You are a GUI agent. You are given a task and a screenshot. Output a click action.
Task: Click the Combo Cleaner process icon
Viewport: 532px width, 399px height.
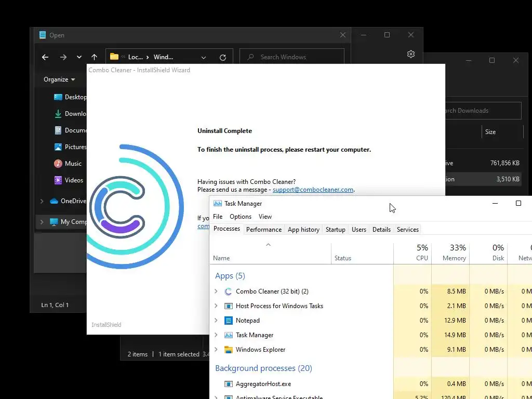(x=229, y=291)
